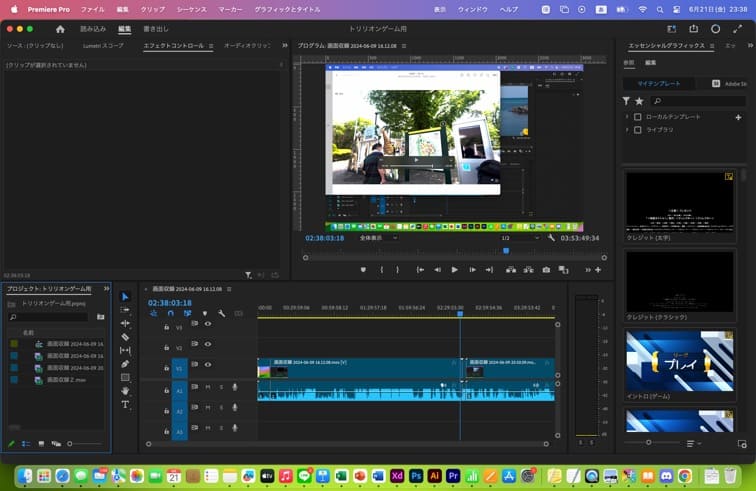Open the 全体表示 zoom level dropdown
Image resolution: width=756 pixels, height=491 pixels.
(x=378, y=238)
